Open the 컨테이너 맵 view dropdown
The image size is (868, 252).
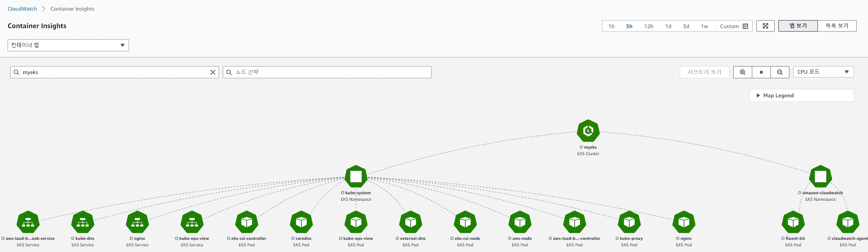[x=68, y=45]
